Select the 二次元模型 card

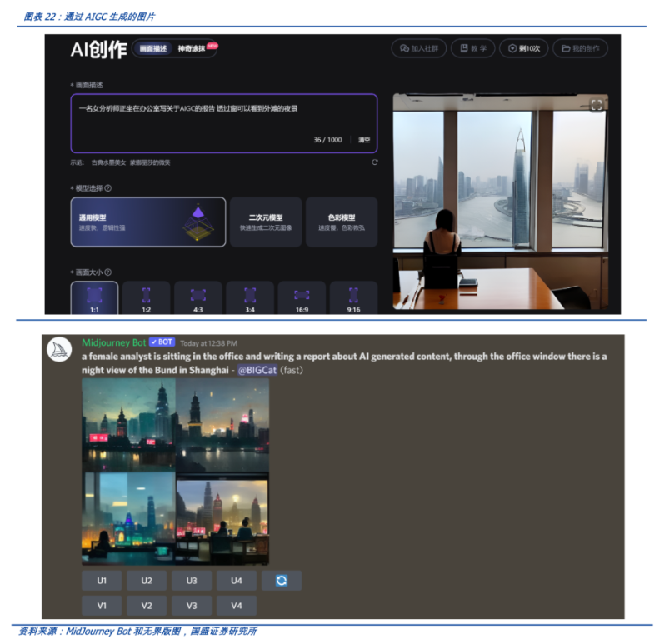(266, 222)
